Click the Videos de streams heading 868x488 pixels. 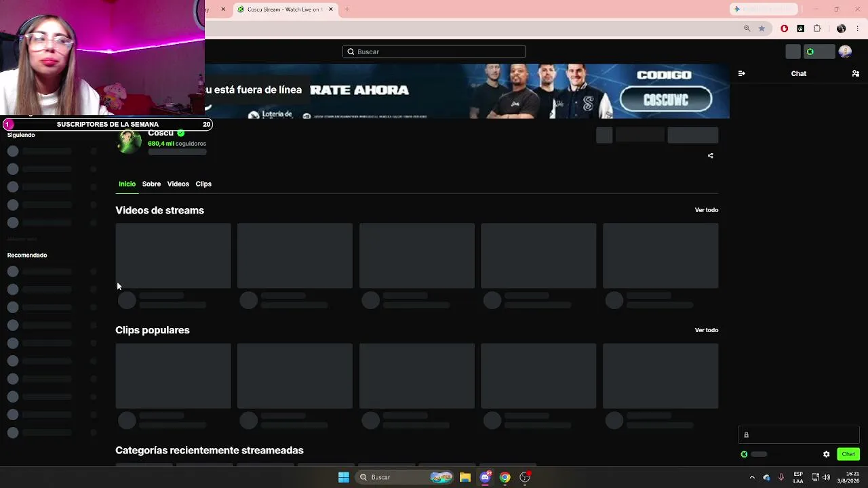tap(159, 210)
